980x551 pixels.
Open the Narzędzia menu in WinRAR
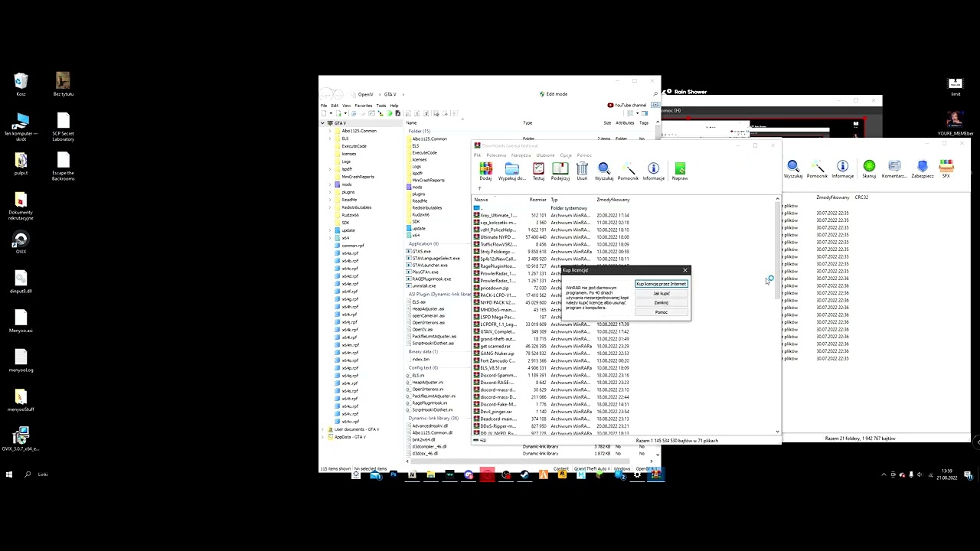point(521,155)
